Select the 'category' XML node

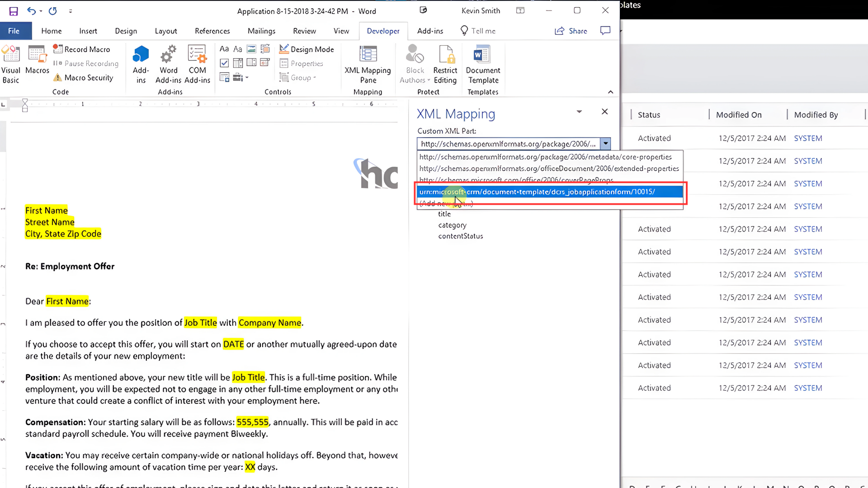pos(452,225)
